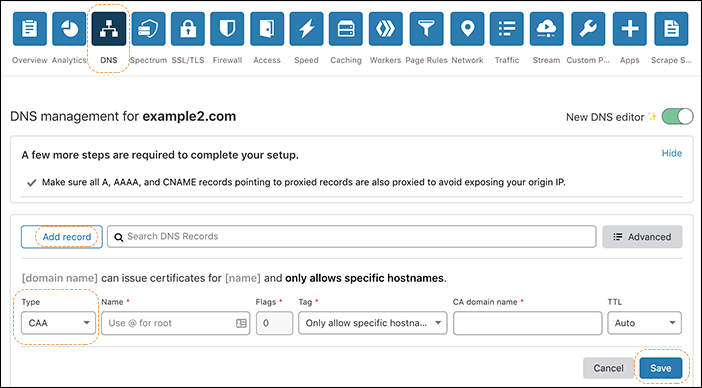
Task: Click the CA domain name input field
Action: click(x=527, y=323)
